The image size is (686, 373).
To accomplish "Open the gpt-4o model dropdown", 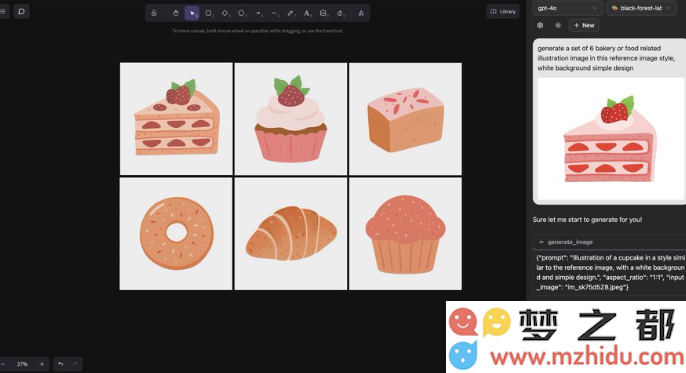I will click(567, 8).
